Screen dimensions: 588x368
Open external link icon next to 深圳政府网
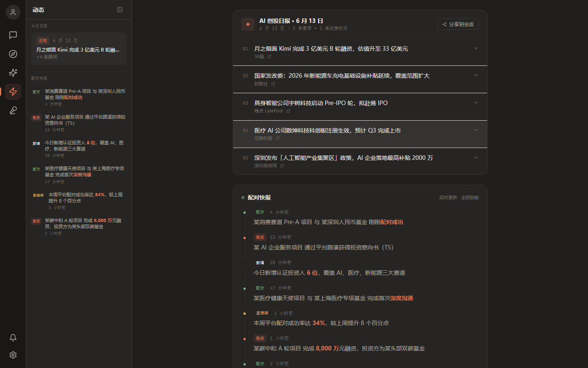282,166
